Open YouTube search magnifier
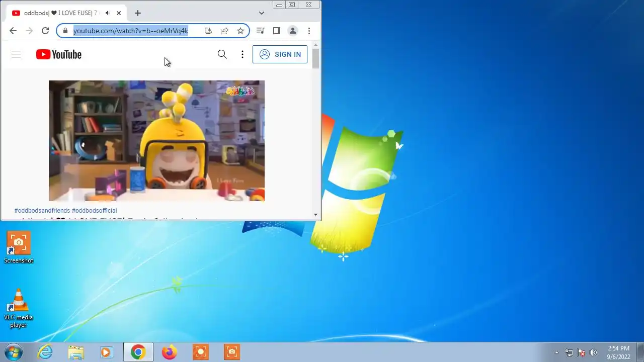 click(222, 54)
